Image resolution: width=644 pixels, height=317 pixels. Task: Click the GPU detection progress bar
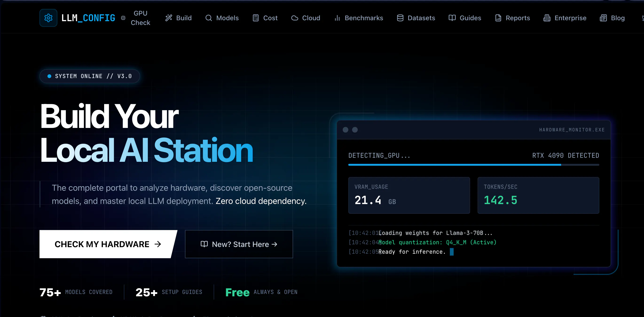point(474,165)
